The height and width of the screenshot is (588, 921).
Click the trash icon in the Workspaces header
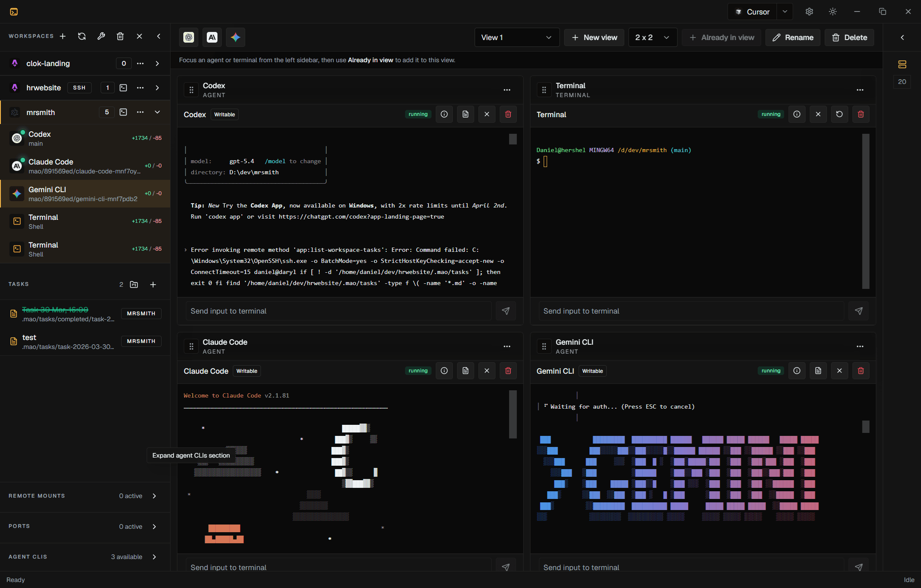(120, 36)
